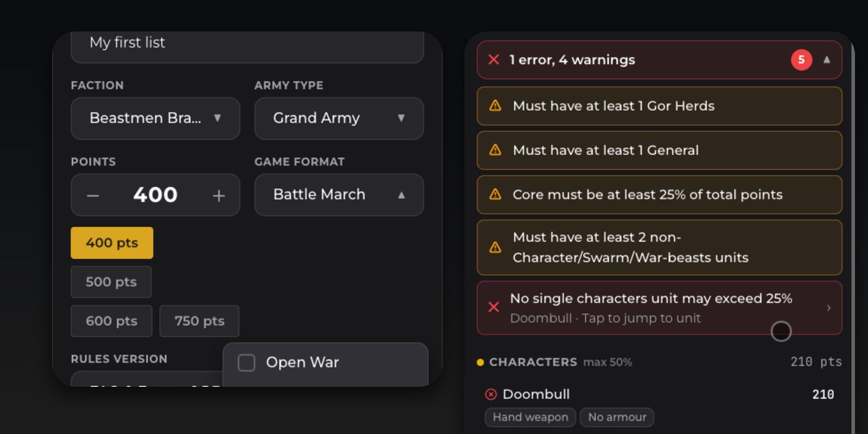This screenshot has width=868, height=434.
Task: Open the 'Must have at least 1 Gor Herds' warning
Action: click(x=660, y=106)
